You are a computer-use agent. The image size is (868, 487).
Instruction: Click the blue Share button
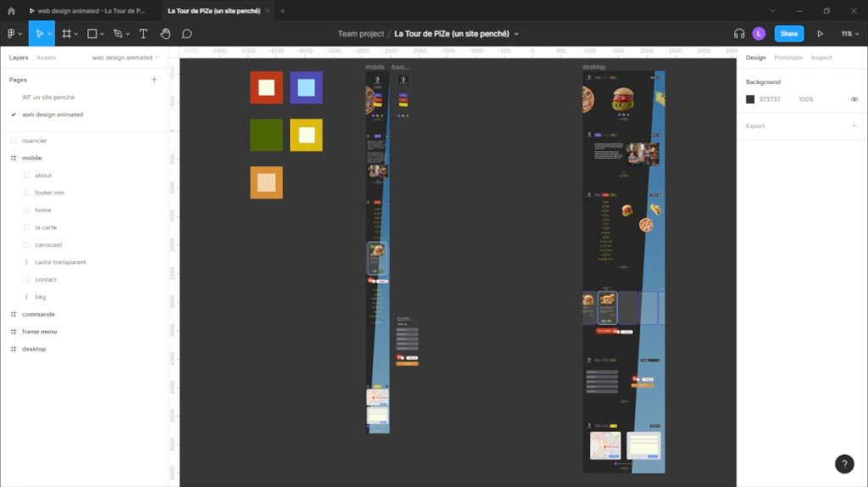(788, 34)
